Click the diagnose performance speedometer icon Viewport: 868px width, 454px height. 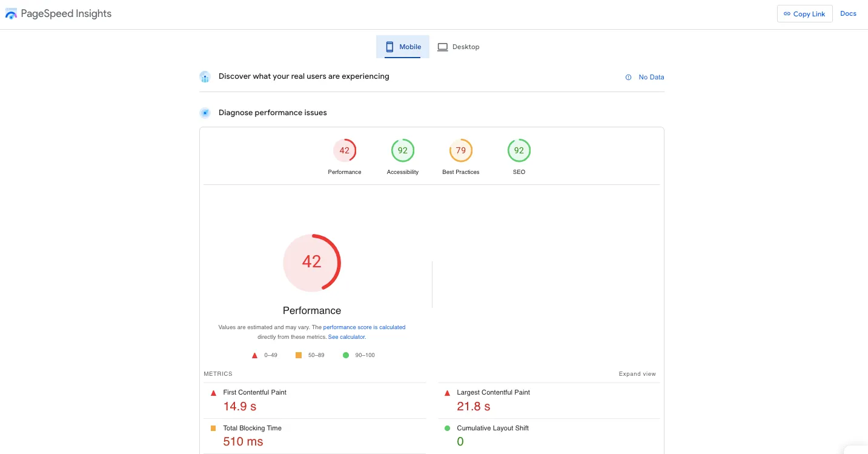point(205,113)
